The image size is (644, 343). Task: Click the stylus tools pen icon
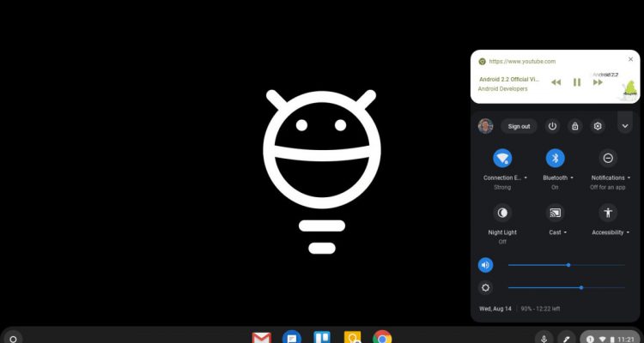pos(566,338)
